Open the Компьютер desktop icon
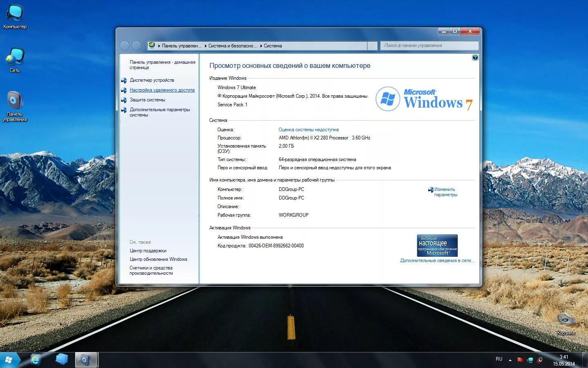 click(15, 17)
